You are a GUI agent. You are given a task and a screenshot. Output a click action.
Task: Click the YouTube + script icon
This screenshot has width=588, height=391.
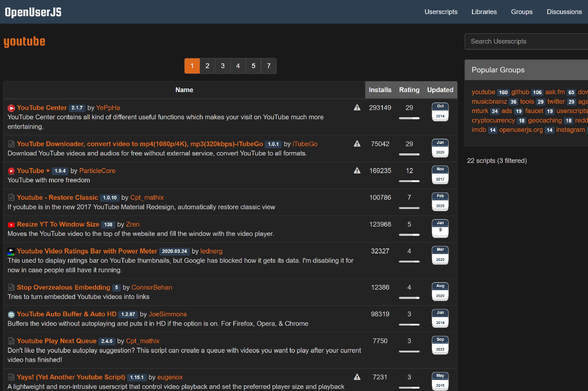[11, 171]
